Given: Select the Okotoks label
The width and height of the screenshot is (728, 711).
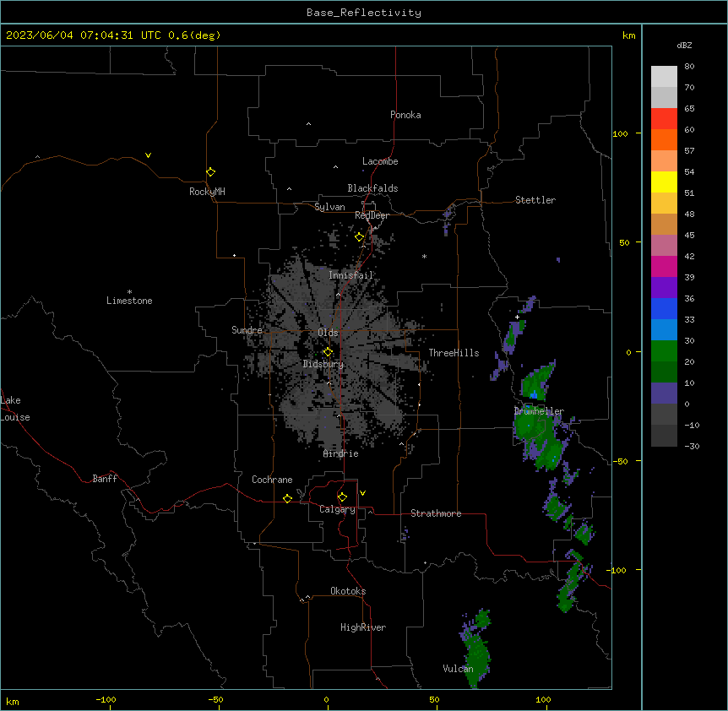Looking at the screenshot, I should coord(348,591).
